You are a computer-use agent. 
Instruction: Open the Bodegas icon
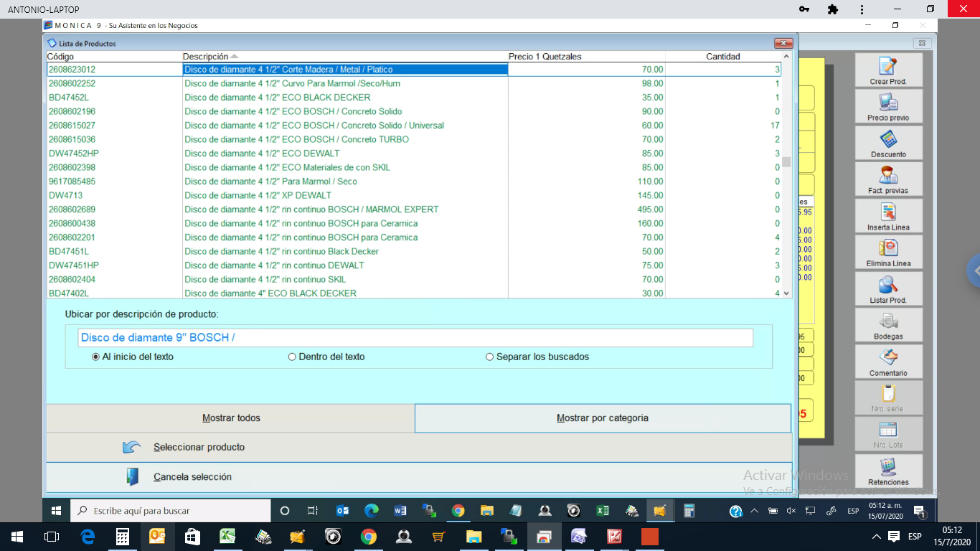coord(888,322)
